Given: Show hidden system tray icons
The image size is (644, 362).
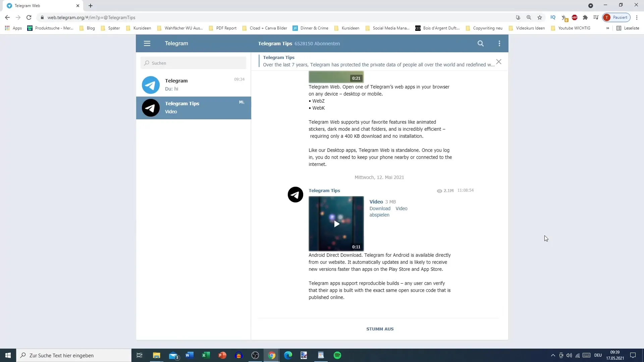Looking at the screenshot, I should (553, 355).
